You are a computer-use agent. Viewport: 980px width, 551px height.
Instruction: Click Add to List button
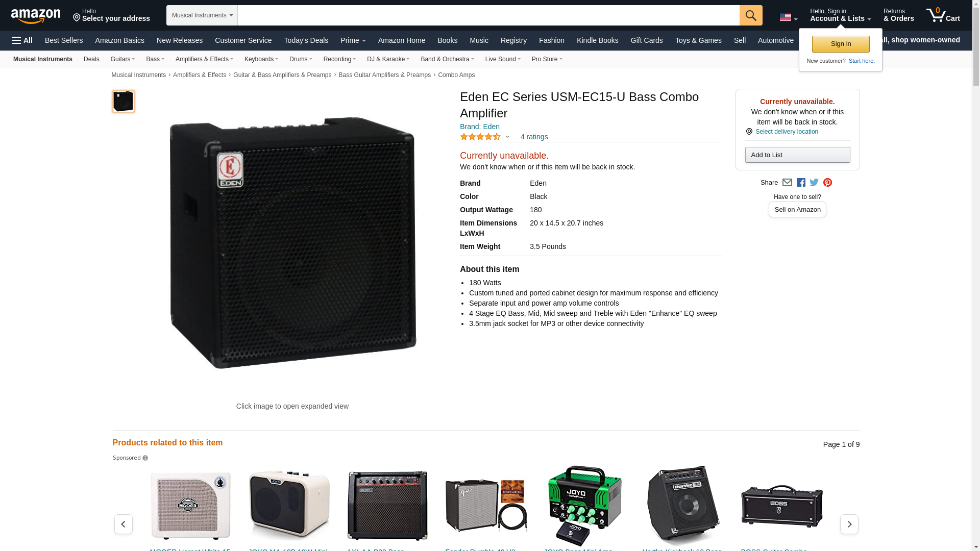point(797,155)
